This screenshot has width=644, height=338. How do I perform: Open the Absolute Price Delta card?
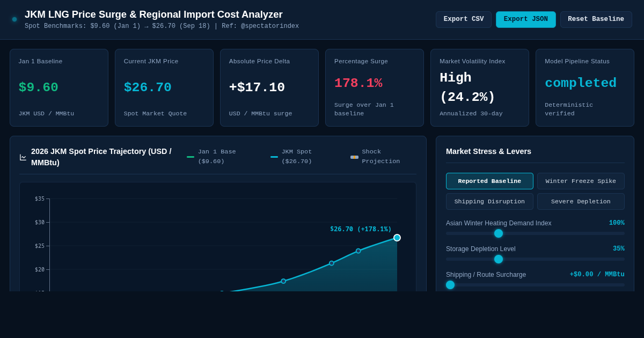tap(269, 88)
